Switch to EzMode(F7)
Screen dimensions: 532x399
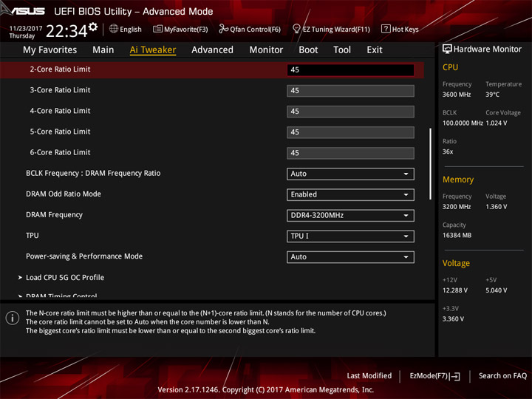(434, 376)
